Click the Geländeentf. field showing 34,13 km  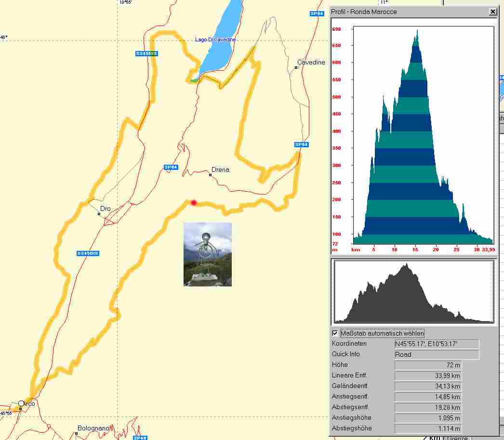pyautogui.click(x=428, y=386)
